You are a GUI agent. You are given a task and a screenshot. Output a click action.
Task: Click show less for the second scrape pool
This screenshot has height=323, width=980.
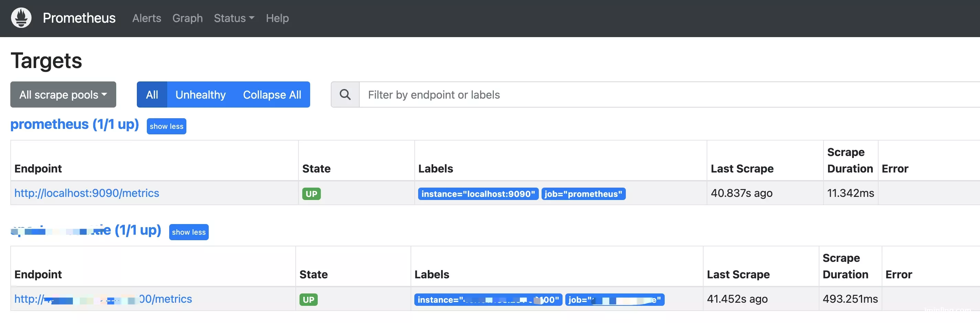pos(189,232)
